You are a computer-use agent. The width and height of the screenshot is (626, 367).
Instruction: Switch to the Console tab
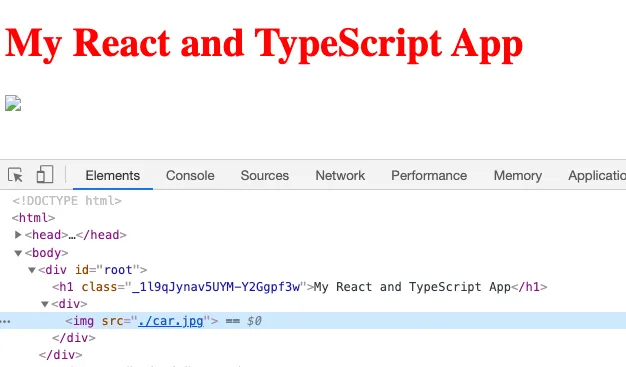[x=190, y=175]
